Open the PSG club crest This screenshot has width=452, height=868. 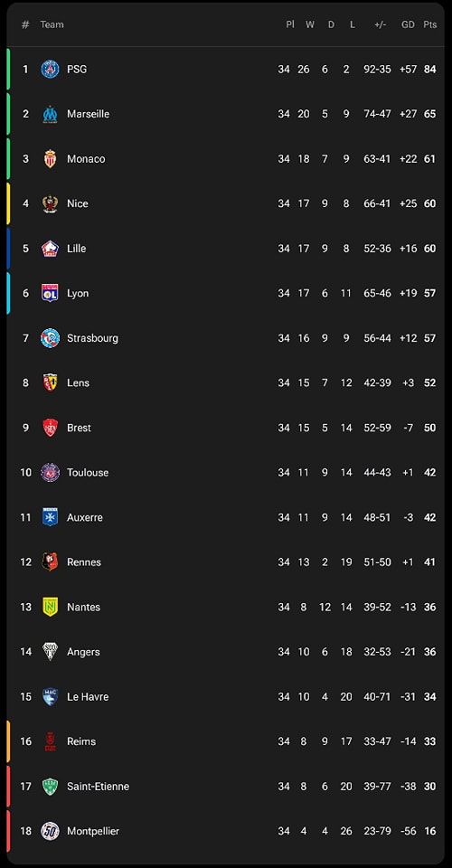pyautogui.click(x=50, y=70)
